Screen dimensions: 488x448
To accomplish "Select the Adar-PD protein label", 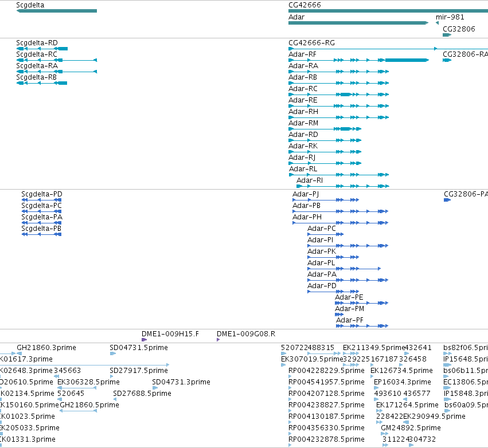I will tap(322, 286).
